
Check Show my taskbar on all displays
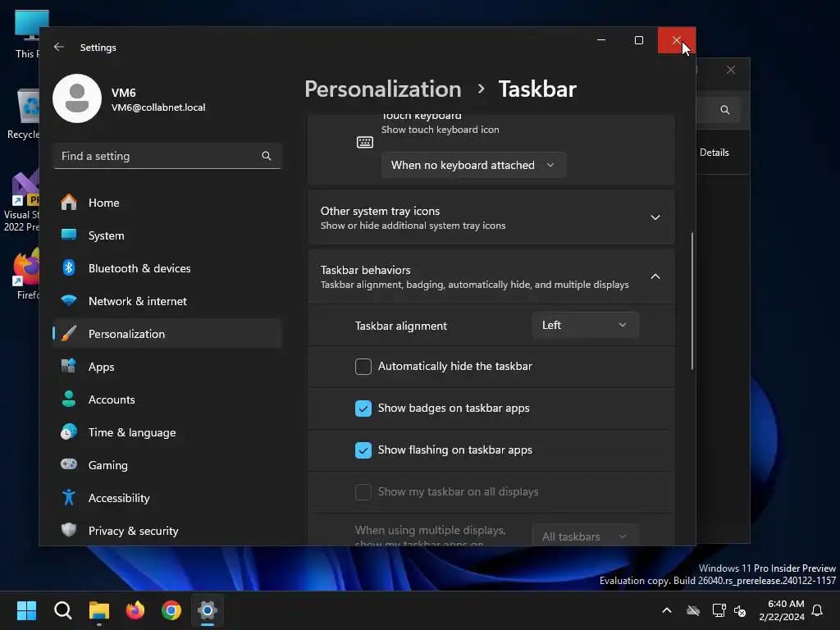(x=363, y=492)
